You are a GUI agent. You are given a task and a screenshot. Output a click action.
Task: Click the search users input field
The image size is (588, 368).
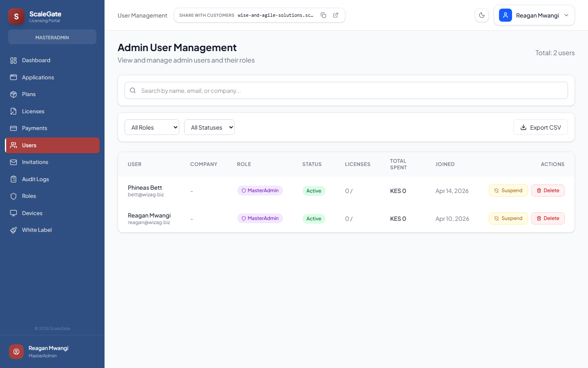coord(346,90)
